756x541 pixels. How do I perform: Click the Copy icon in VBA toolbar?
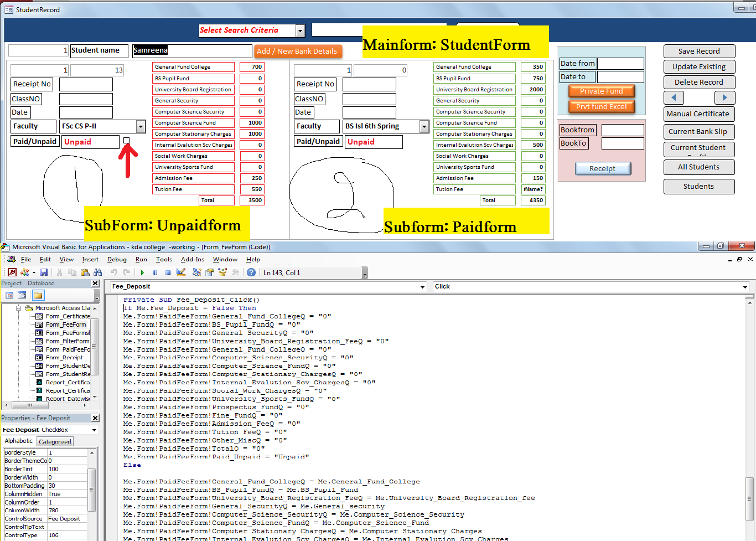[x=72, y=272]
